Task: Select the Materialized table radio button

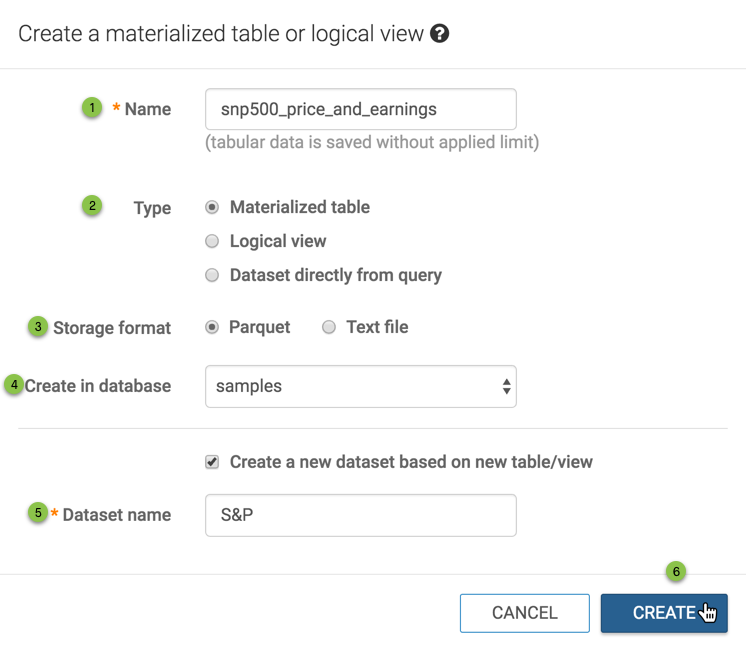Action: (212, 208)
